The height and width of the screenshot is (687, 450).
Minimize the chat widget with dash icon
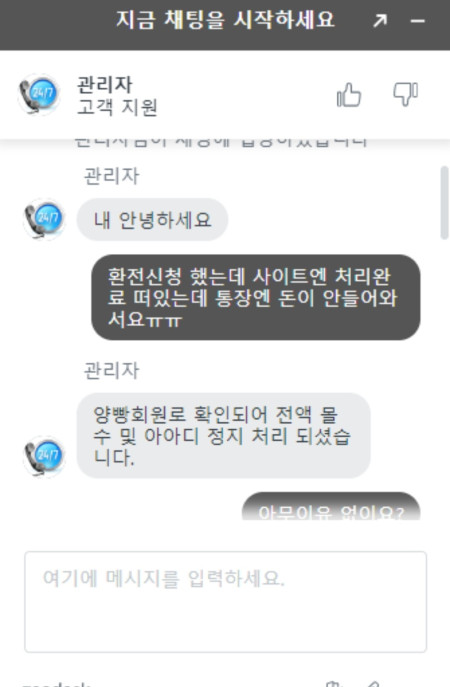[418, 21]
